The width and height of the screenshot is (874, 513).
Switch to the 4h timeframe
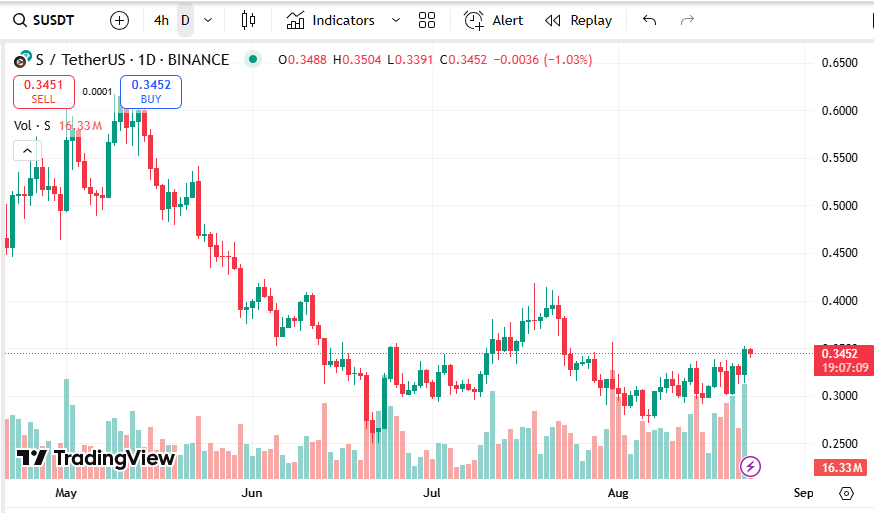pyautogui.click(x=161, y=20)
